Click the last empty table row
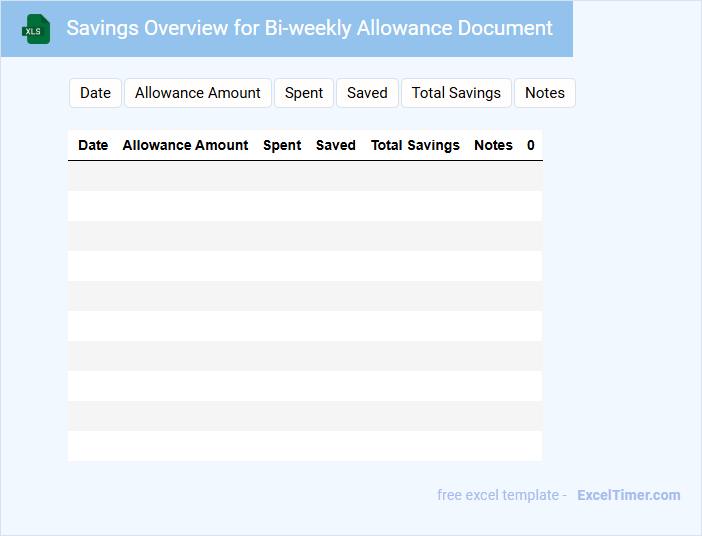The image size is (702, 536). (x=305, y=446)
